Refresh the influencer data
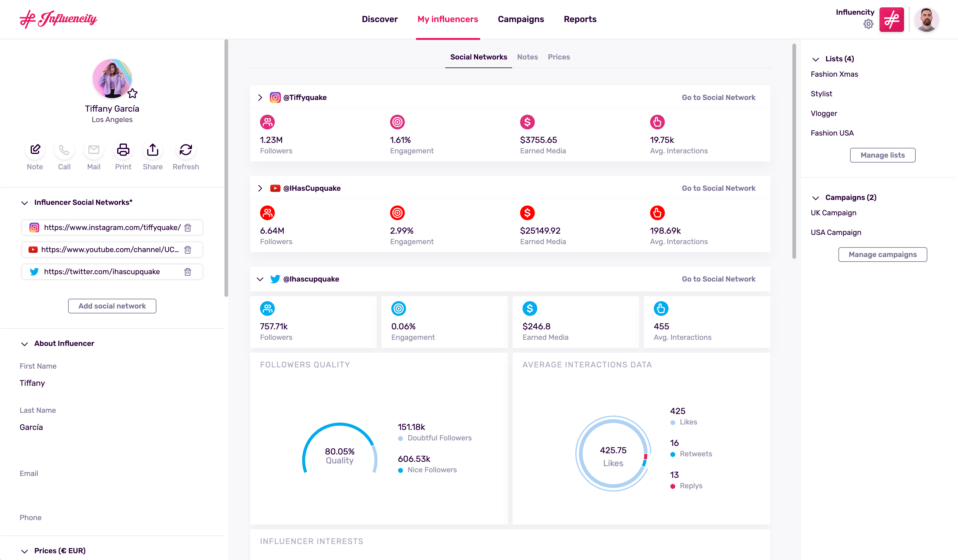 [186, 150]
